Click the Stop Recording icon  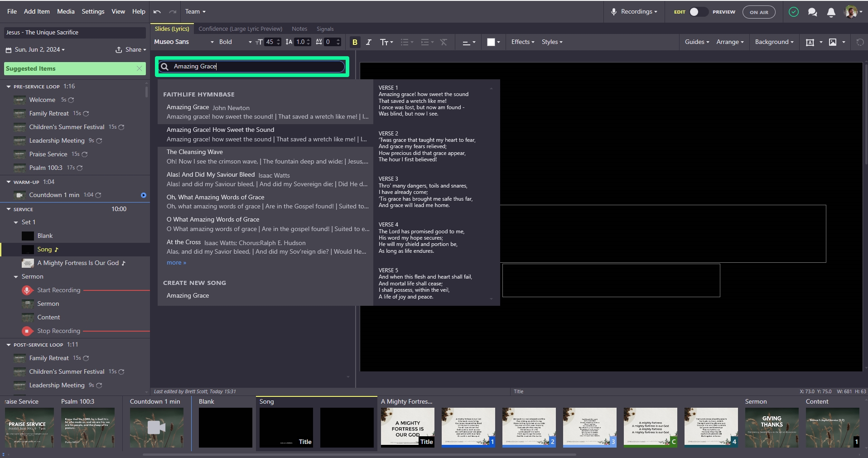click(27, 331)
